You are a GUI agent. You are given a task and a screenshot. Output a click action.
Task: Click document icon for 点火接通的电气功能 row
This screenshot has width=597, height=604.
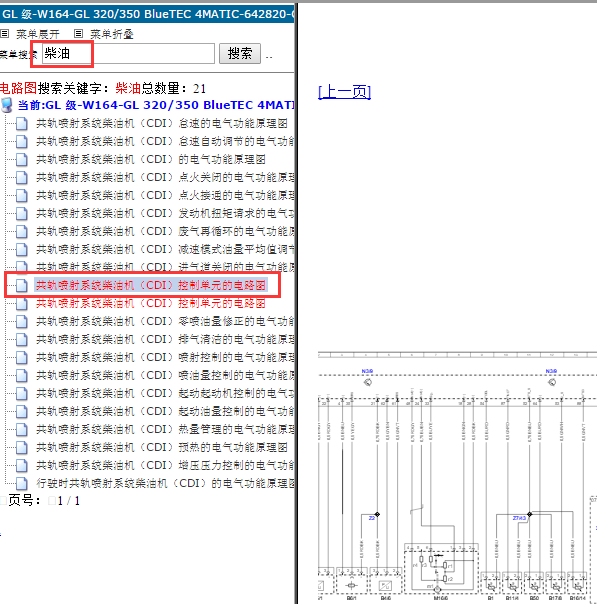pos(22,196)
